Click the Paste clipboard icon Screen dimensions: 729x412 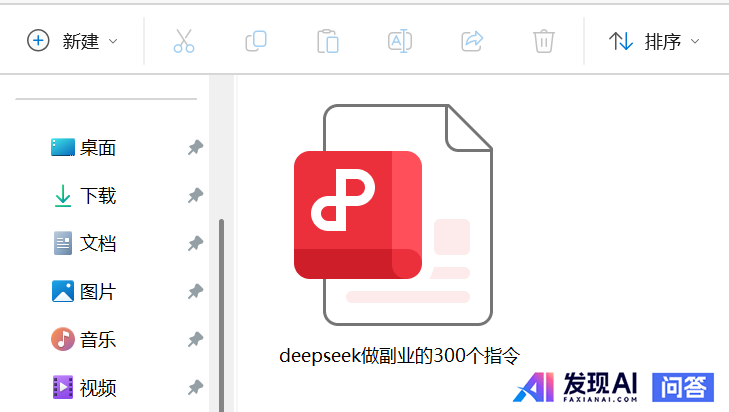click(x=327, y=41)
